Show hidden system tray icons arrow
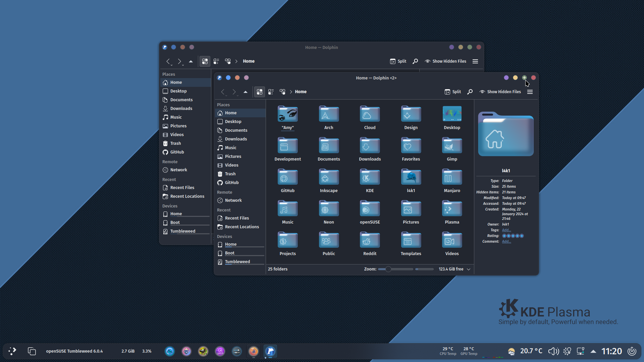This screenshot has height=362, width=644. [593, 351]
